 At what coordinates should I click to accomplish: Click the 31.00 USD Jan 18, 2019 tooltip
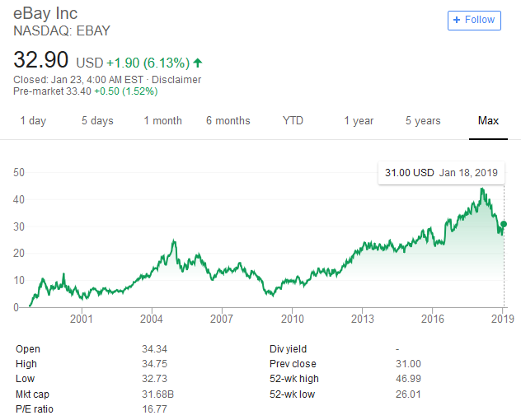click(441, 173)
